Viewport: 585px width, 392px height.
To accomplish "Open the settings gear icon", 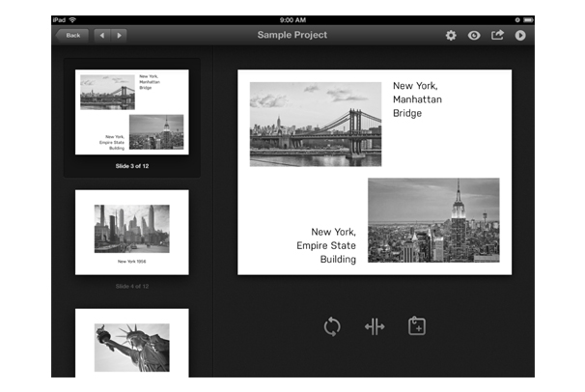I will pos(451,36).
